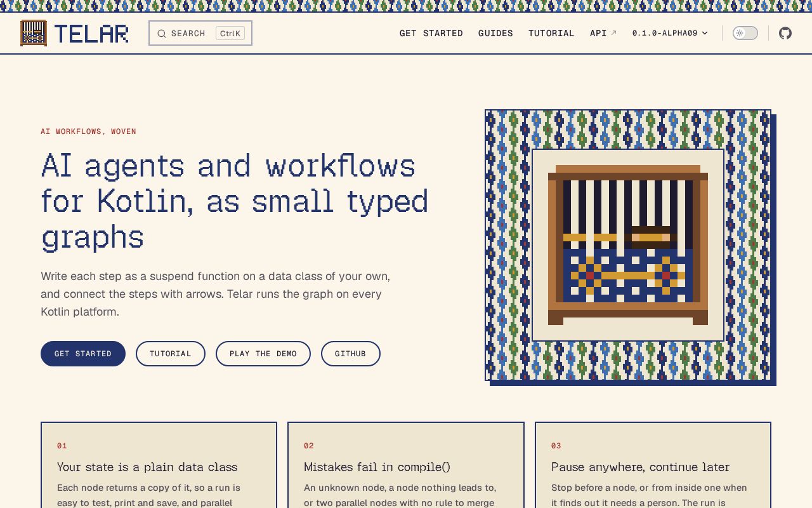The width and height of the screenshot is (812, 508).
Task: Click the filled Get Started hero button
Action: click(x=83, y=354)
